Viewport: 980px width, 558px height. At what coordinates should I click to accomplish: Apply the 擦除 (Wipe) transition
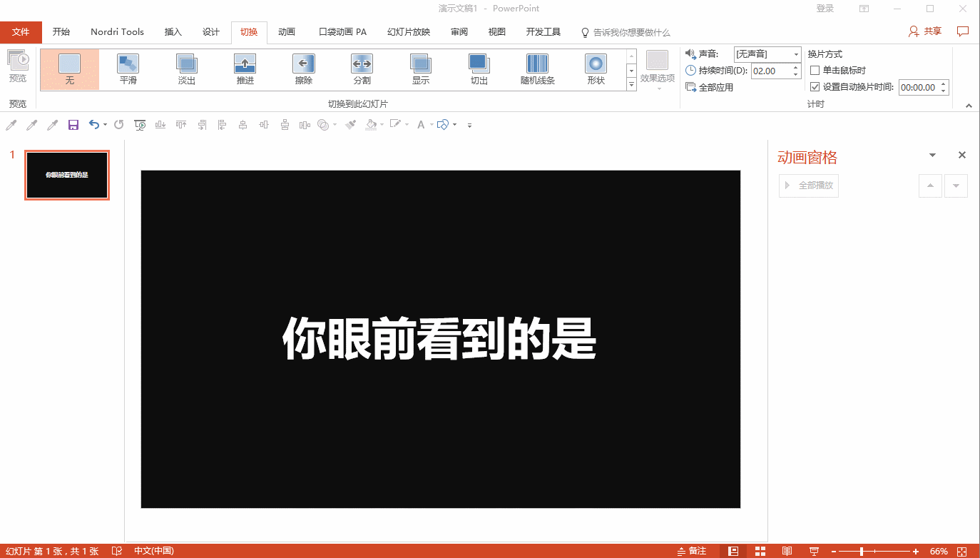point(304,69)
